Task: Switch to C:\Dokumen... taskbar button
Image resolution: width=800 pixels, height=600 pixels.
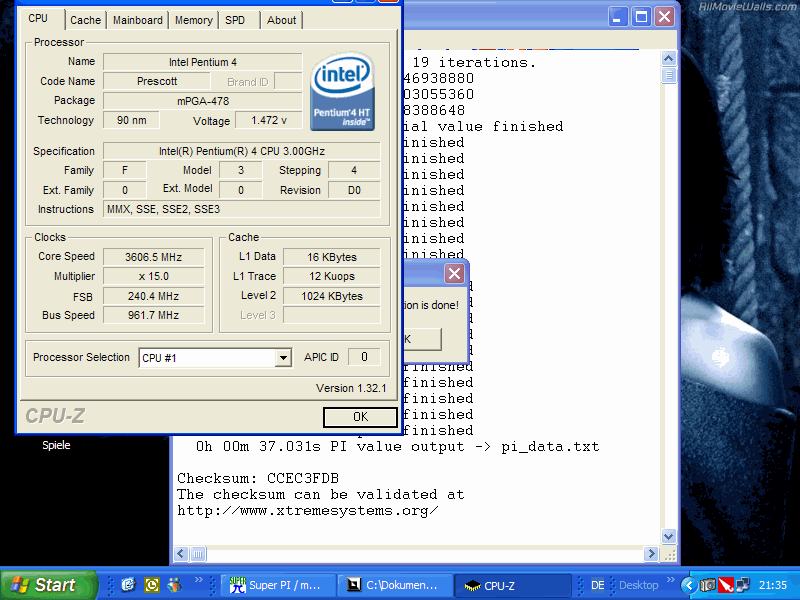Action: point(395,585)
